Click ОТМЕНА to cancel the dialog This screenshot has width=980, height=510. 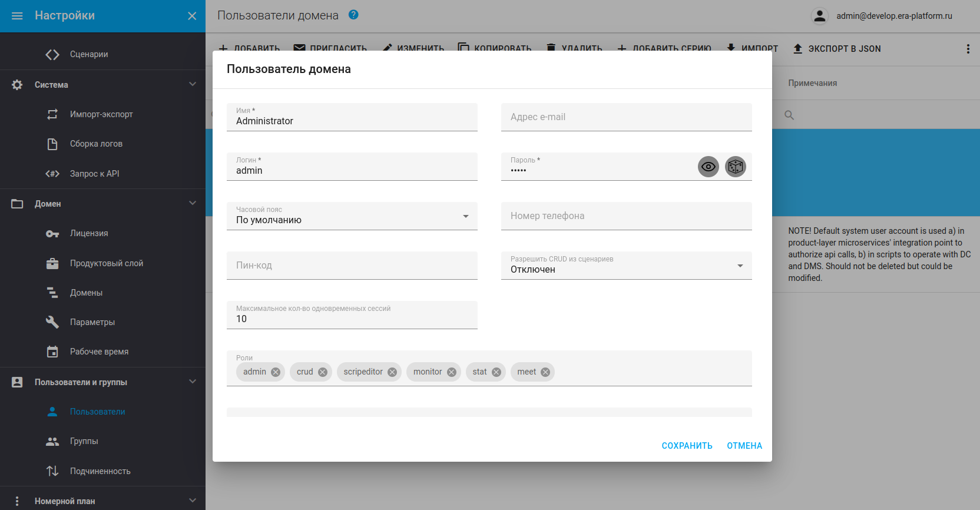[x=744, y=446]
